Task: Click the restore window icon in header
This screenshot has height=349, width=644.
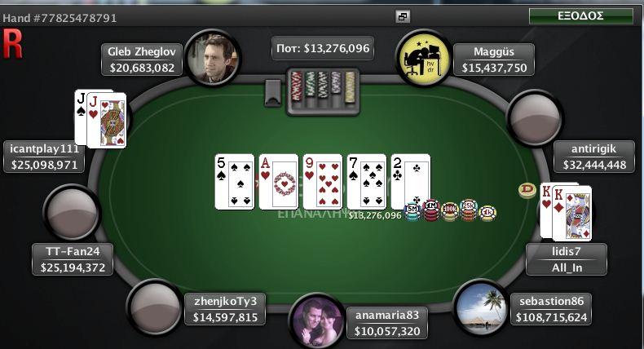Action: tap(403, 17)
